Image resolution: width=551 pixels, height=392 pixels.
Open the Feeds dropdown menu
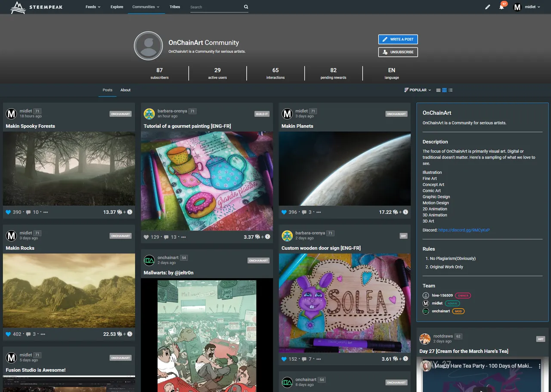point(93,7)
